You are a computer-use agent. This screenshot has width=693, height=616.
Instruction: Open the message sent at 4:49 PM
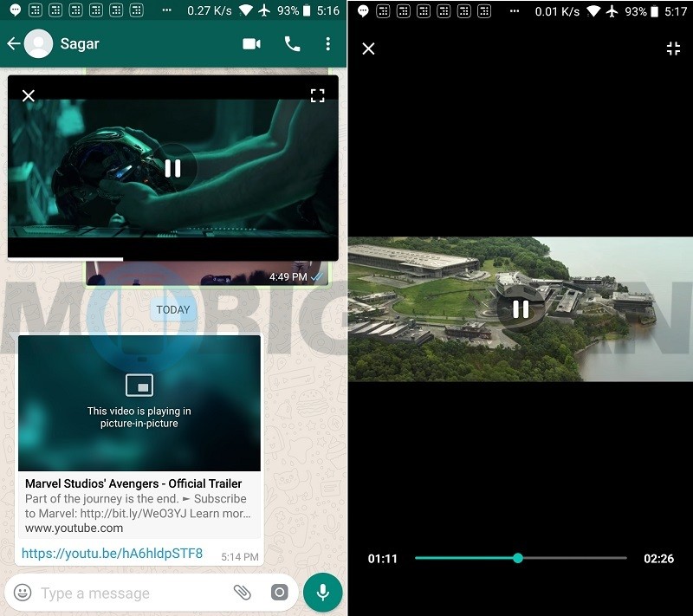pyautogui.click(x=208, y=274)
